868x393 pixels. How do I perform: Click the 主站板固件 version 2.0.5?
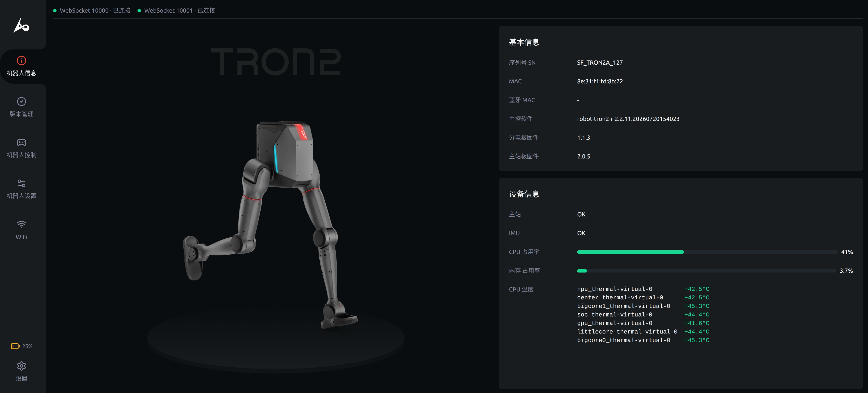tap(583, 156)
